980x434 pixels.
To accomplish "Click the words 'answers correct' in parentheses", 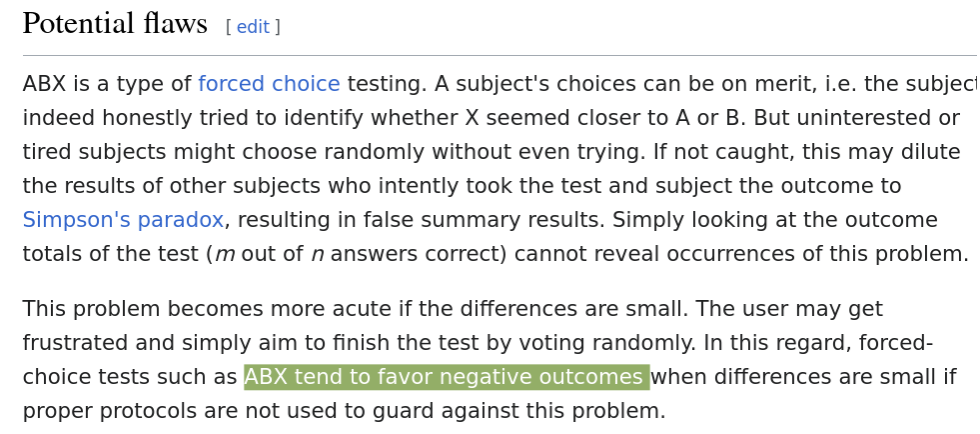I will [416, 254].
